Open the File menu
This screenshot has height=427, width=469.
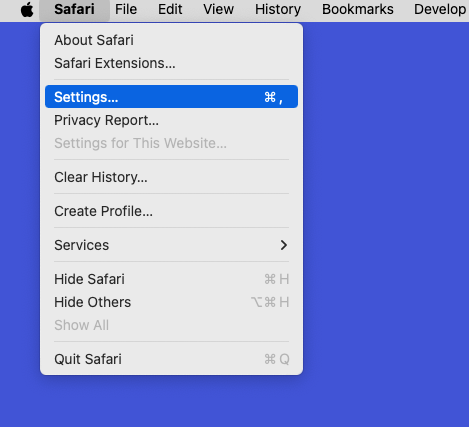pyautogui.click(x=126, y=10)
